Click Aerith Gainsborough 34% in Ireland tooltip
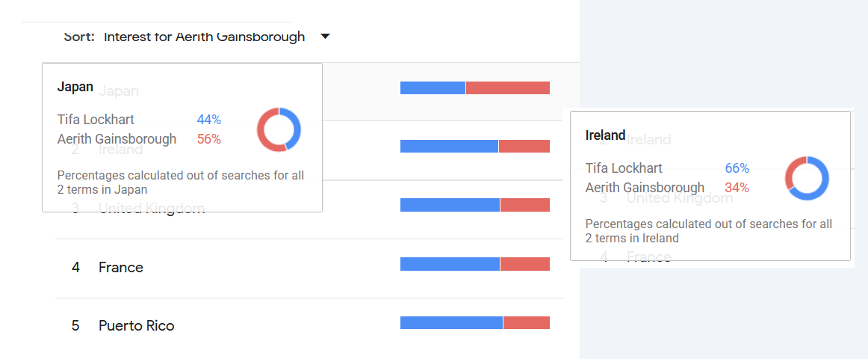868x359 pixels. [x=667, y=188]
